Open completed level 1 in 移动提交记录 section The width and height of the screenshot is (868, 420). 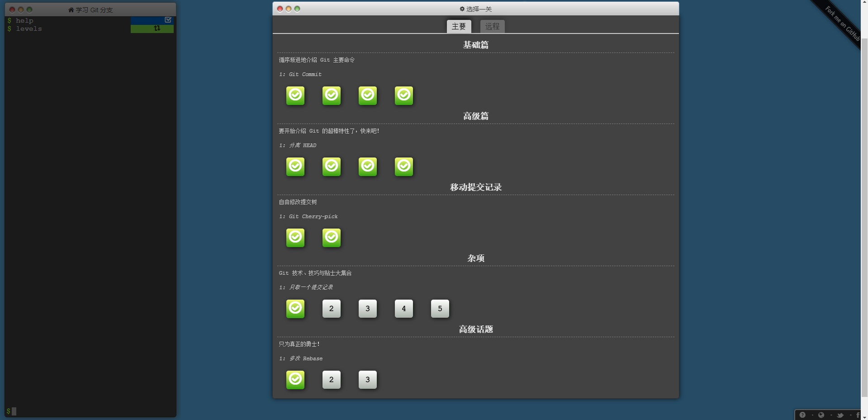(x=295, y=238)
